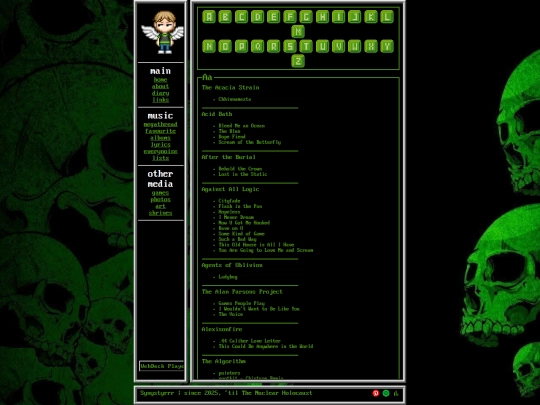Screen dimensions: 540x405
Task: Open the music lists page
Action: (x=160, y=158)
